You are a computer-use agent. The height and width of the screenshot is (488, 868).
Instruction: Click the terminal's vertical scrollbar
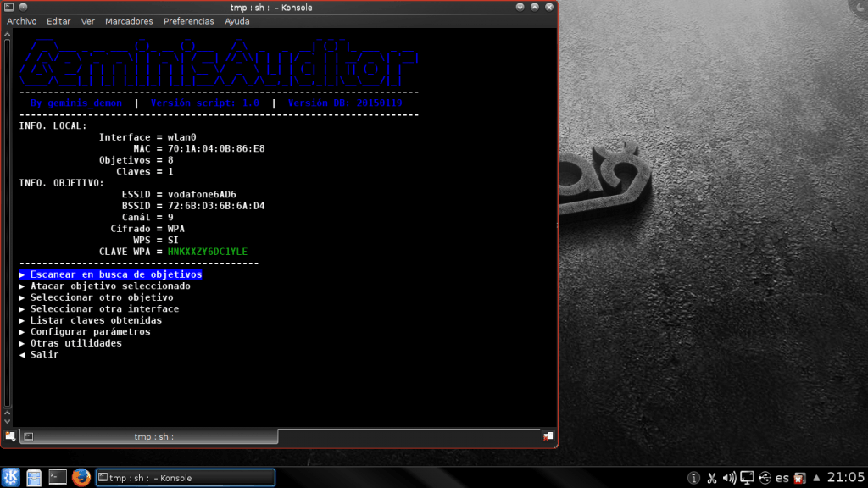pyautogui.click(x=8, y=220)
